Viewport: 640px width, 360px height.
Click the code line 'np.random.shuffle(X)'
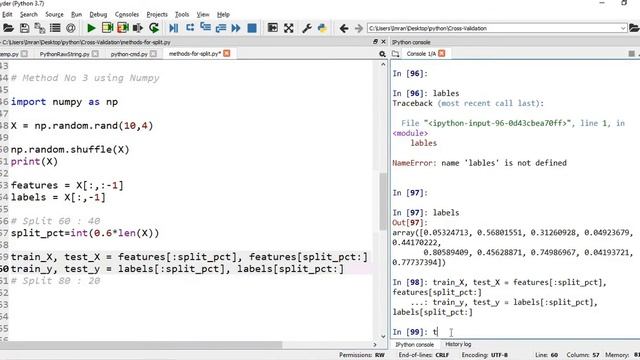point(70,149)
